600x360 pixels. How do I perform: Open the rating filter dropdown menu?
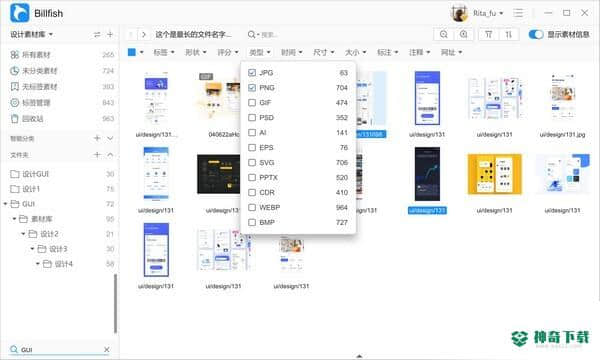(x=228, y=52)
